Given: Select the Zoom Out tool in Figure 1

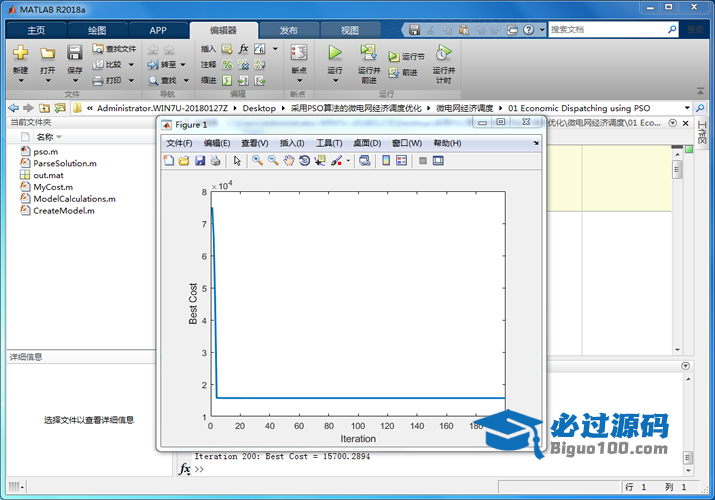Looking at the screenshot, I should point(273,160).
